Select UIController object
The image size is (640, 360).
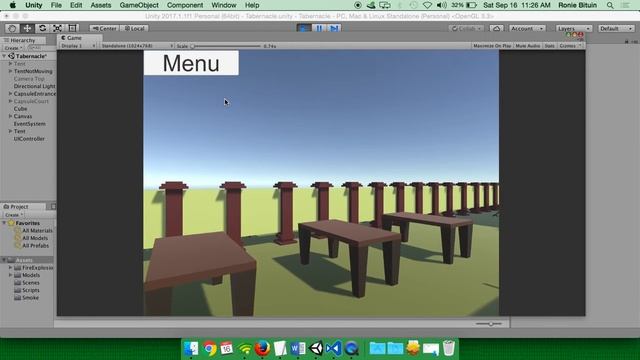[29, 139]
